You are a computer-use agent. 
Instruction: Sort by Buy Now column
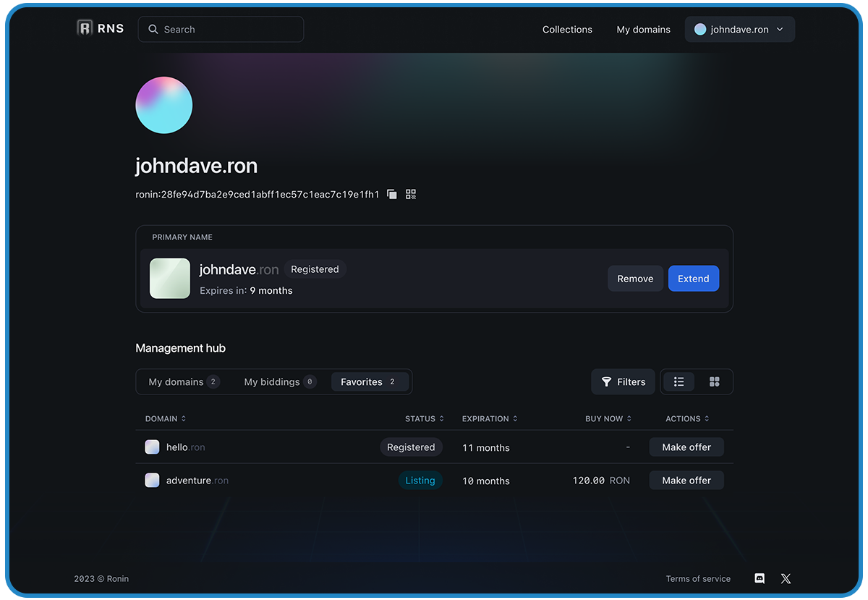(608, 419)
